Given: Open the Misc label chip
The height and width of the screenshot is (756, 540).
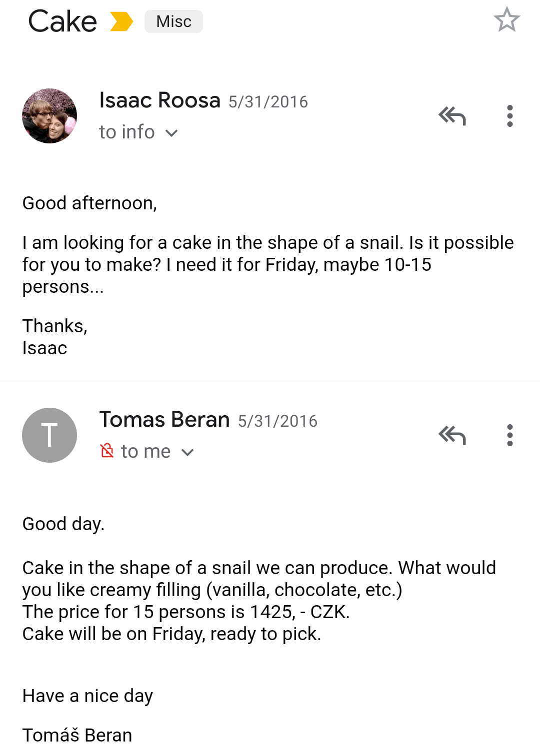Looking at the screenshot, I should [x=173, y=21].
